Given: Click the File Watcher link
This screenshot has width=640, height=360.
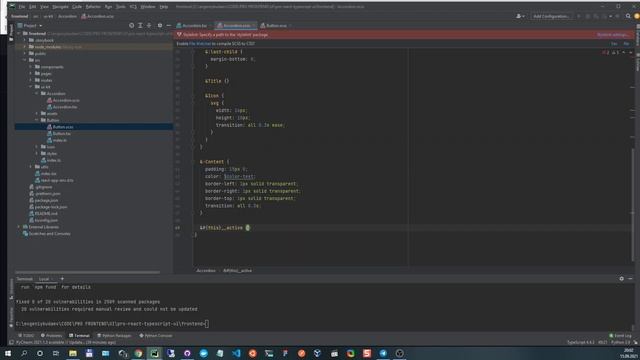Looking at the screenshot, I should click(x=200, y=44).
